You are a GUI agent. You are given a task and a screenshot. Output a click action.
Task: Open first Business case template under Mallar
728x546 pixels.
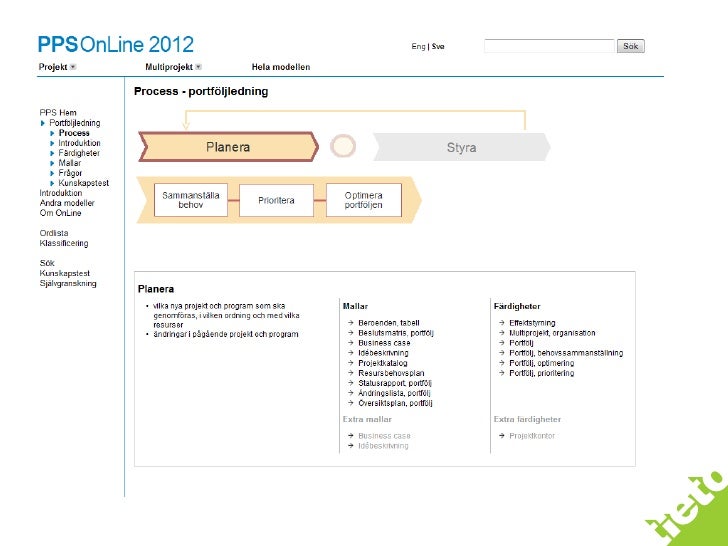point(384,343)
